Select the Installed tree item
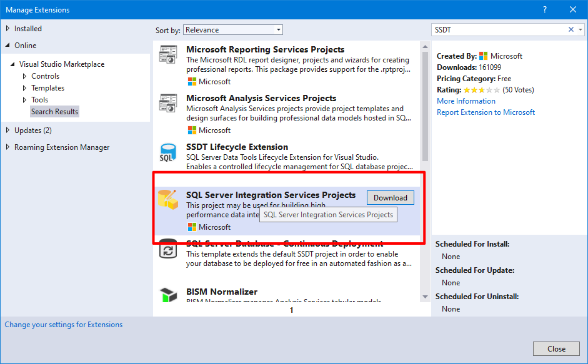 [x=28, y=29]
